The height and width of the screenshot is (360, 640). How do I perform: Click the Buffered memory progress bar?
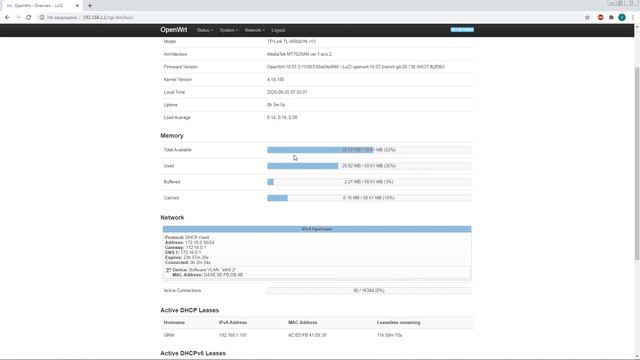[369, 182]
